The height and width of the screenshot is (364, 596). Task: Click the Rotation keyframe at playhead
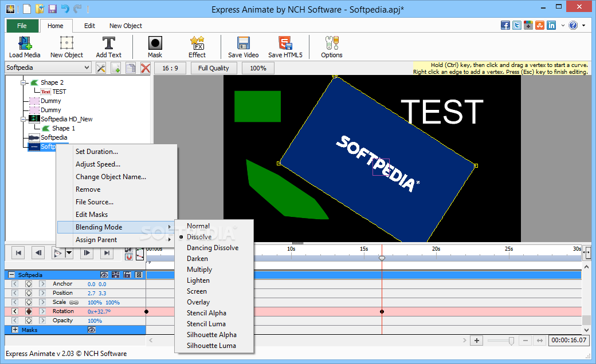(382, 311)
